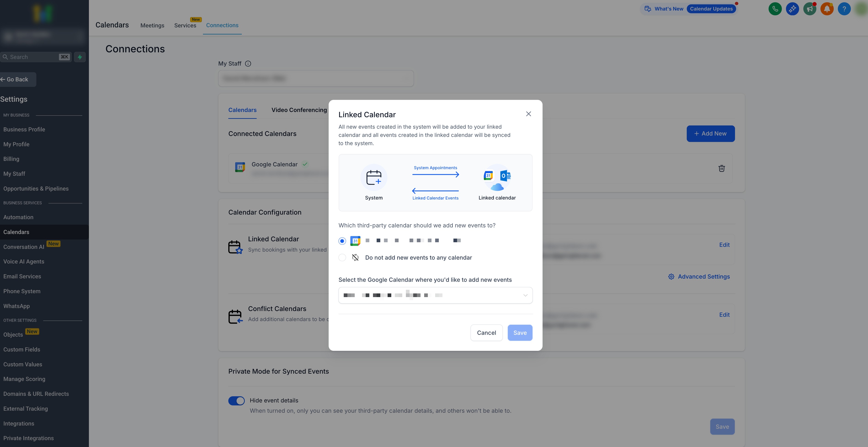Viewport: 868px width, 447px height.
Task: Click the green phone dialer icon
Action: 775,9
